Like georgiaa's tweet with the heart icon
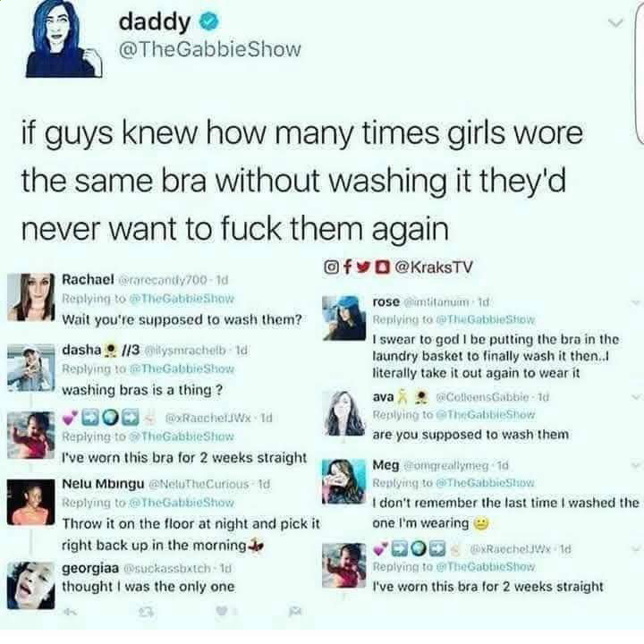The height and width of the screenshot is (644, 644). click(x=222, y=612)
